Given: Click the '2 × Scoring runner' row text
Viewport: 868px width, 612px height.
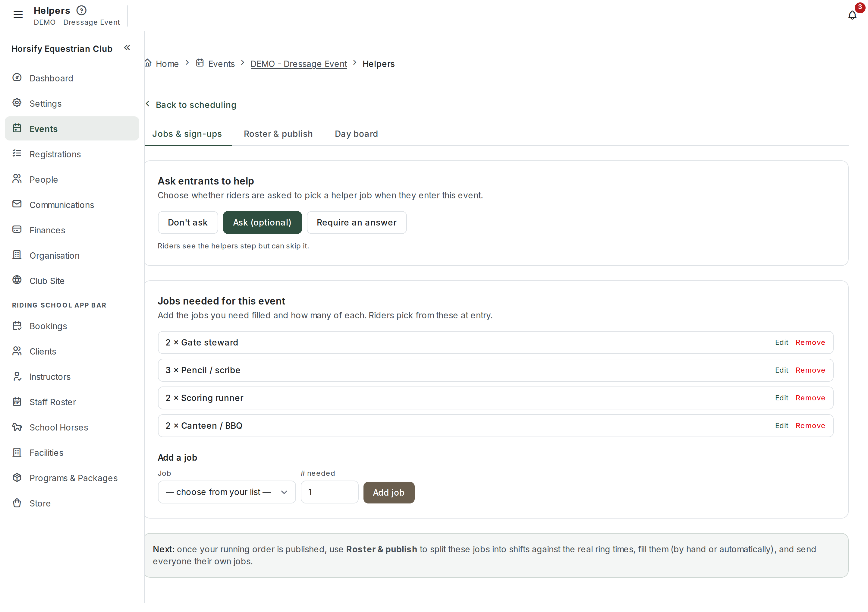Looking at the screenshot, I should (x=205, y=398).
